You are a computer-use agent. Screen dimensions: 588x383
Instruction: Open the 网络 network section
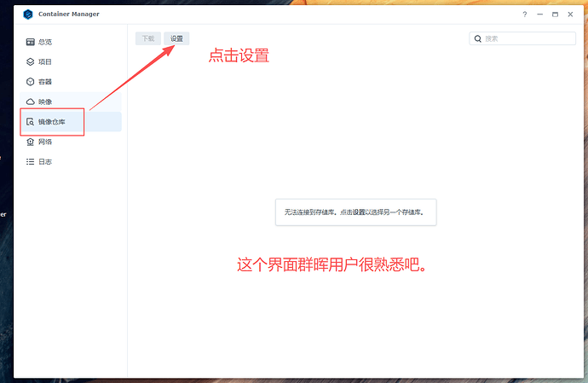coord(71,142)
